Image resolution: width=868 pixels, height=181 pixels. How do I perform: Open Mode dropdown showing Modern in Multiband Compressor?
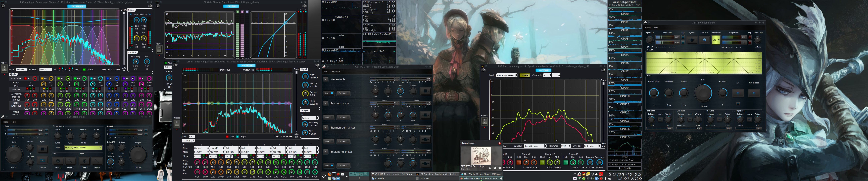point(22,70)
